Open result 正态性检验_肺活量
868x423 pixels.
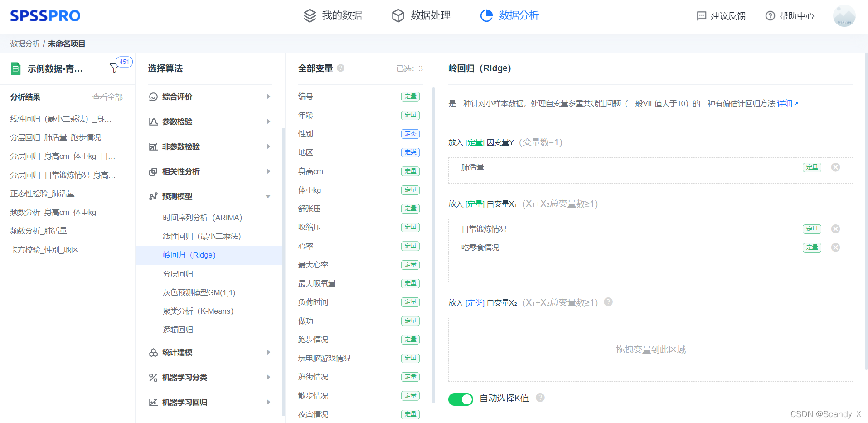[43, 194]
